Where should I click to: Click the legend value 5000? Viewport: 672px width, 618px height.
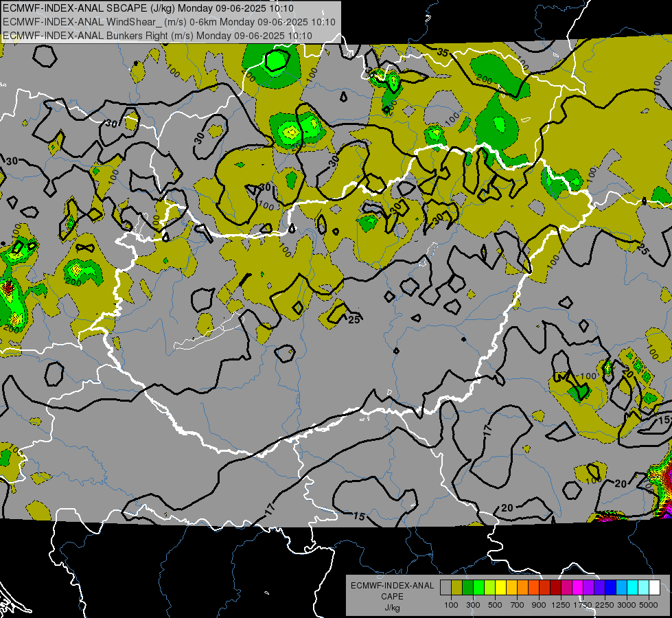coord(649,605)
